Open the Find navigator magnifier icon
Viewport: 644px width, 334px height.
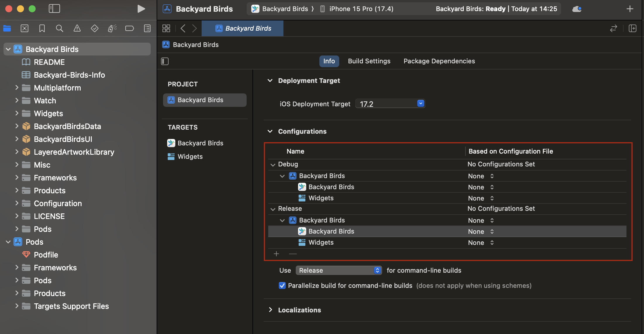coord(60,28)
